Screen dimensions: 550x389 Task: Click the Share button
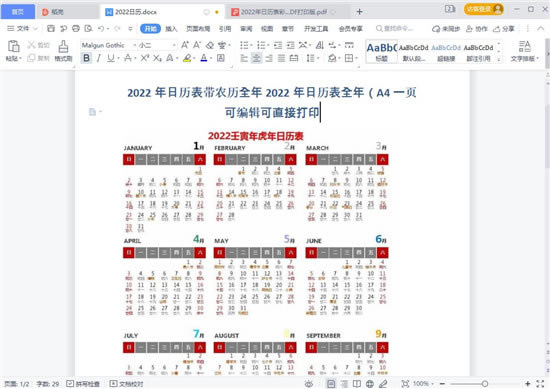504,29
